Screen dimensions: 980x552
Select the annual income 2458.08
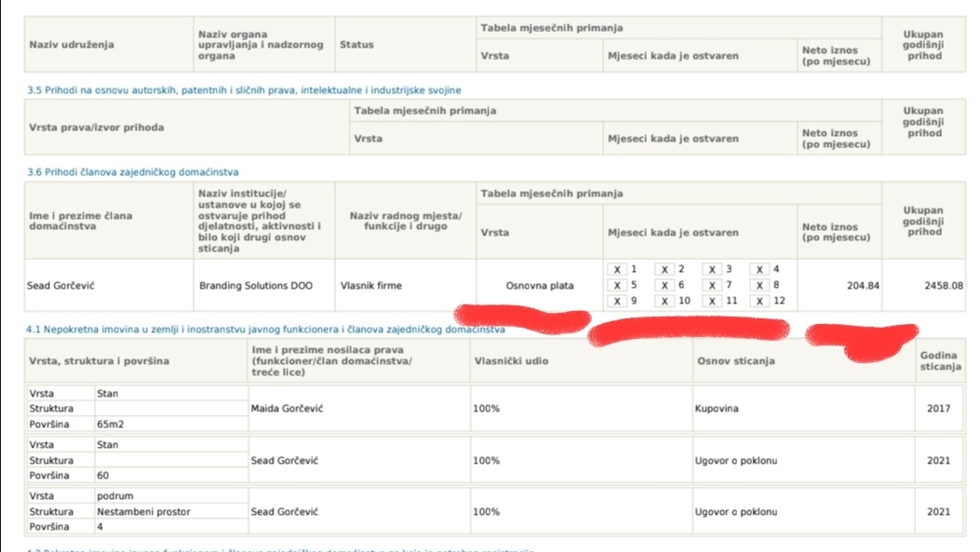coord(944,286)
